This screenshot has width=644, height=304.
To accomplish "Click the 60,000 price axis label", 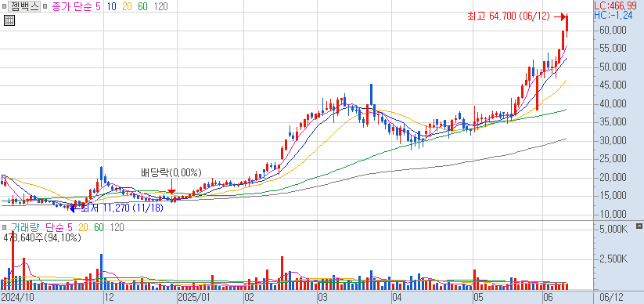I will coord(613,31).
